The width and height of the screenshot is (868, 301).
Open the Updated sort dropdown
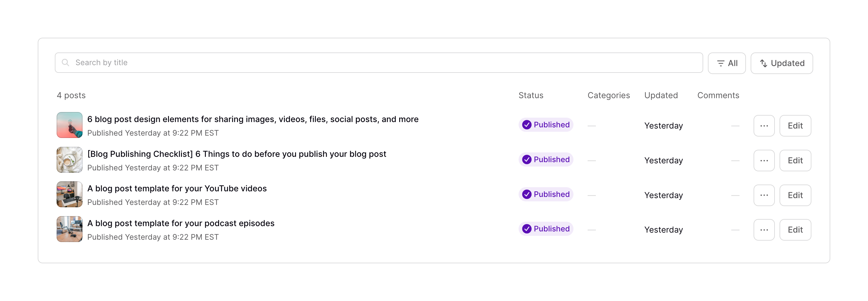pyautogui.click(x=781, y=63)
